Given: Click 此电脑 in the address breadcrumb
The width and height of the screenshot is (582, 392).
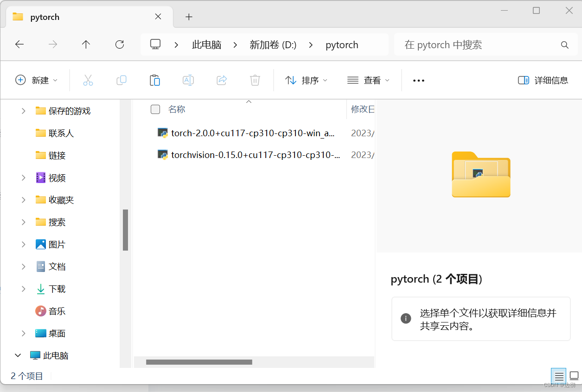Looking at the screenshot, I should tap(207, 45).
